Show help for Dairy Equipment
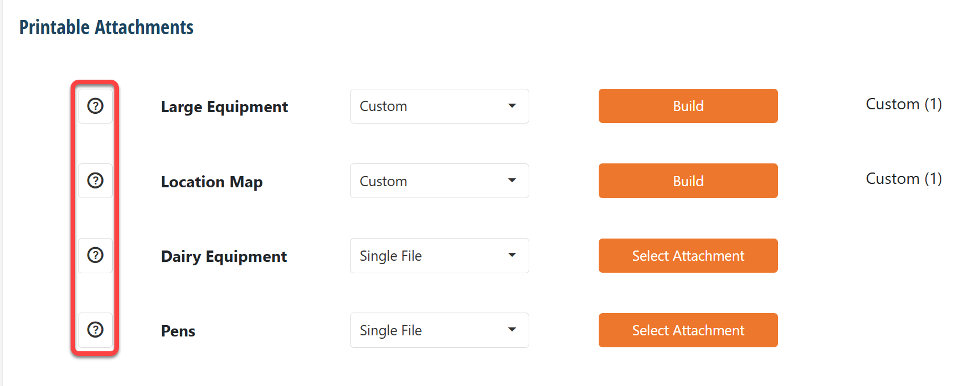 click(95, 255)
